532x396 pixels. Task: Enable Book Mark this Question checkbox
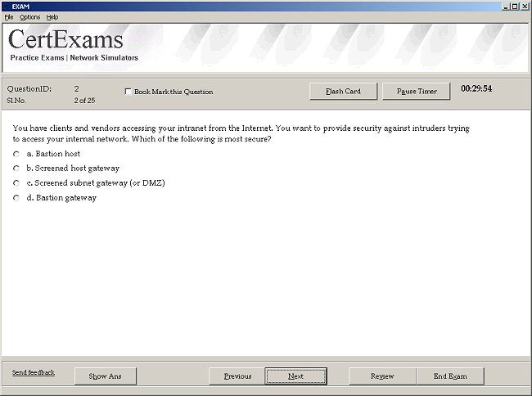(x=128, y=92)
